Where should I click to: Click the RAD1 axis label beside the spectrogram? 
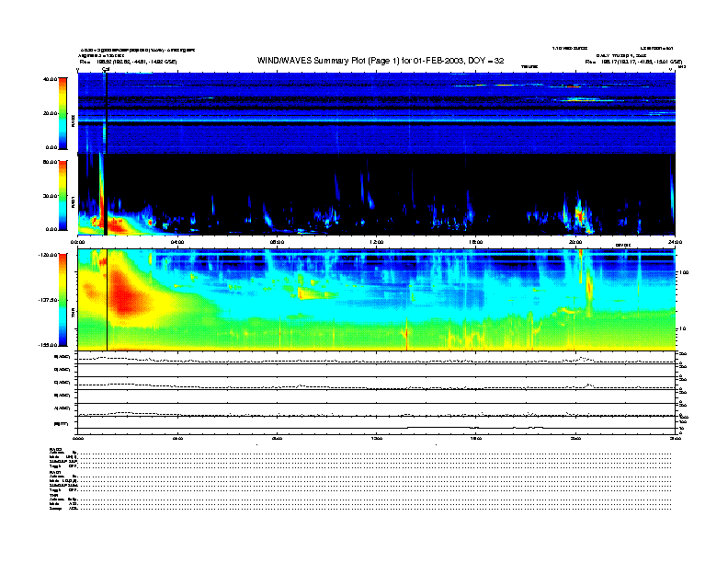point(73,201)
